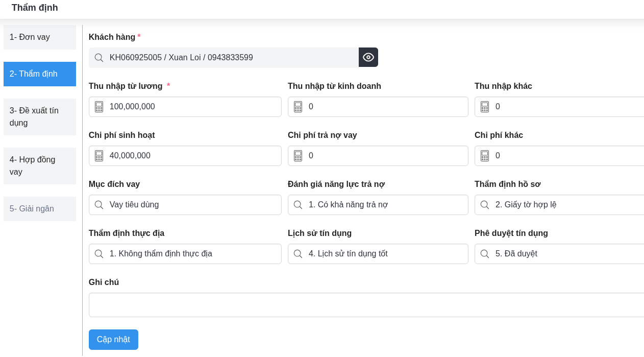
Task: Click calculator icon in Chi phí trả nợ vay
Action: 298,156
